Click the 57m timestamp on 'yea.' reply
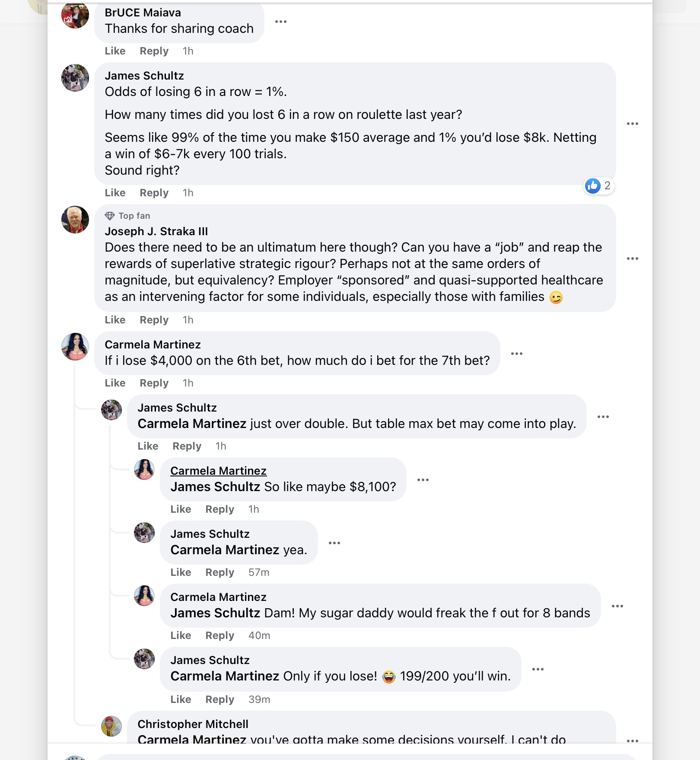The image size is (700, 760). [258, 572]
